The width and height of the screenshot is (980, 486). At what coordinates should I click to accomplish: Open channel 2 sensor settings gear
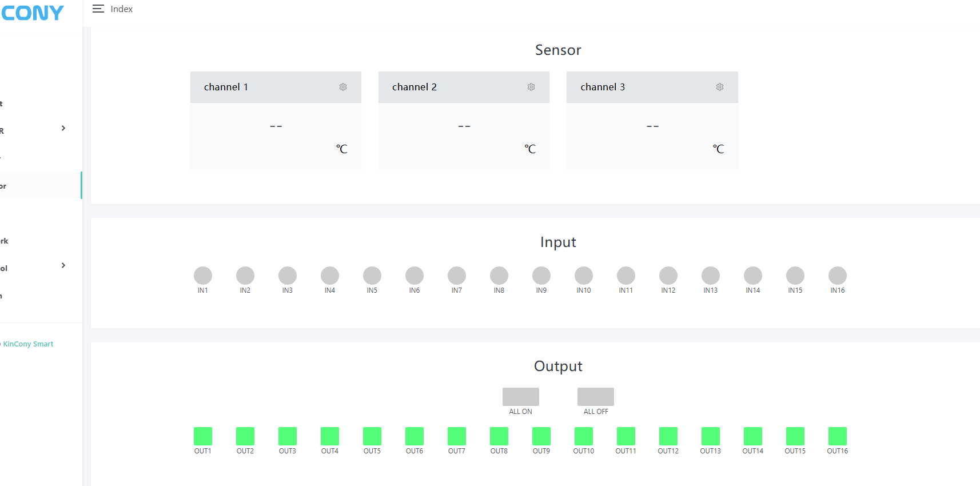[531, 87]
